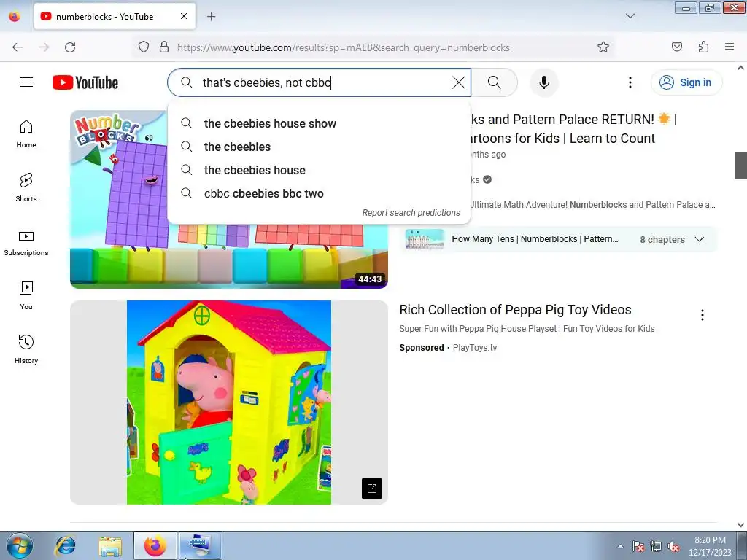Open Firefox extensions puzzle icon
This screenshot has width=747, height=560.
[x=703, y=47]
